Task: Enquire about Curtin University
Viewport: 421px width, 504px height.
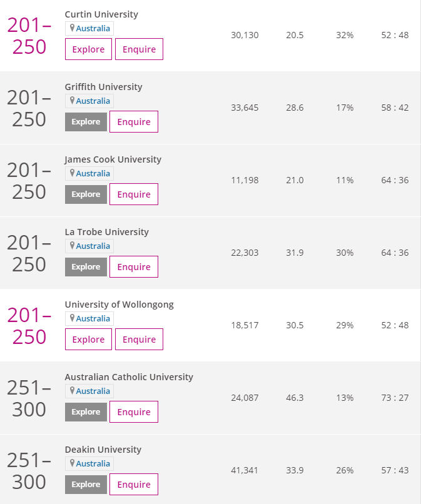Action: click(139, 49)
